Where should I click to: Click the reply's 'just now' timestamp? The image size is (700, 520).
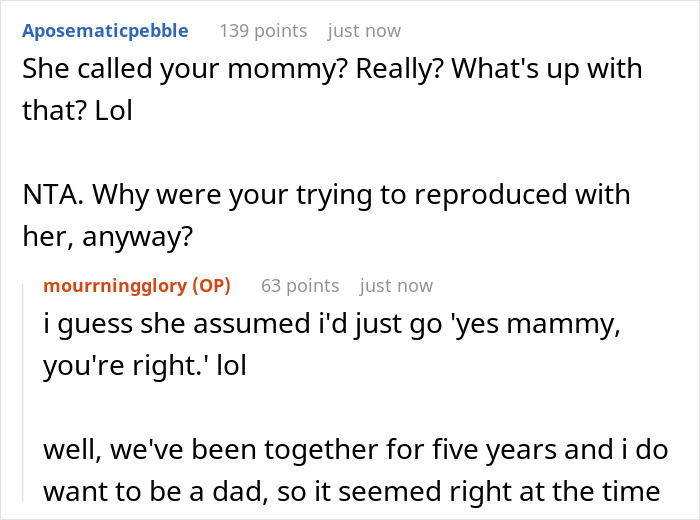(396, 285)
